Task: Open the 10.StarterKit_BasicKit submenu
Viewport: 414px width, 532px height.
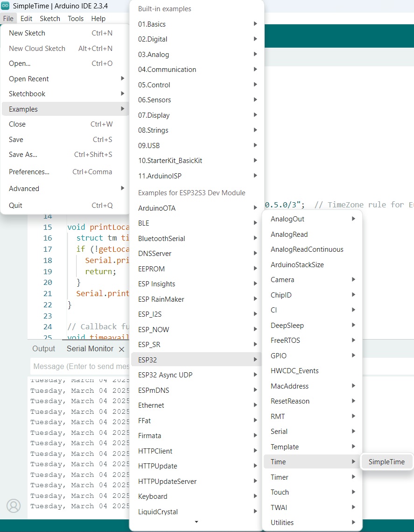Action: [x=196, y=161]
